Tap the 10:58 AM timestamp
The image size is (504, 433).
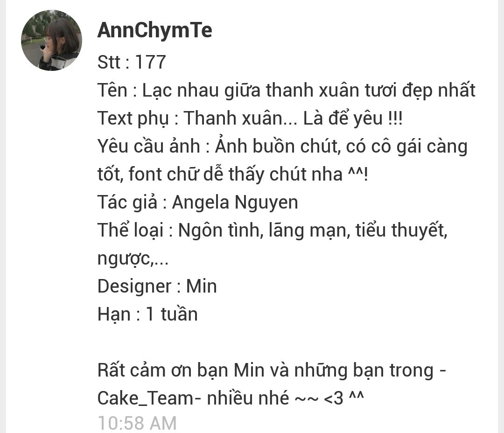pos(137,423)
